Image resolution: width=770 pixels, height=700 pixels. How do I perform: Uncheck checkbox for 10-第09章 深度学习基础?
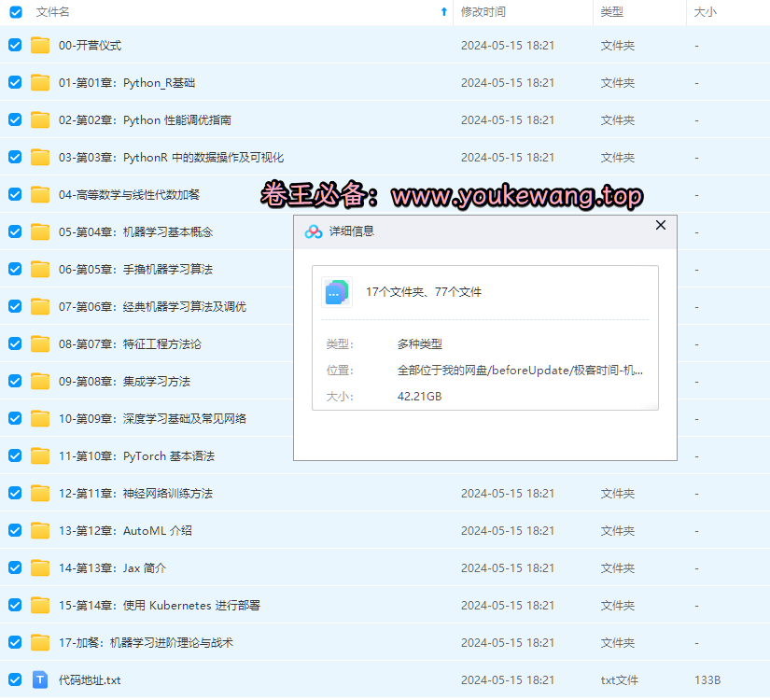[x=15, y=418]
